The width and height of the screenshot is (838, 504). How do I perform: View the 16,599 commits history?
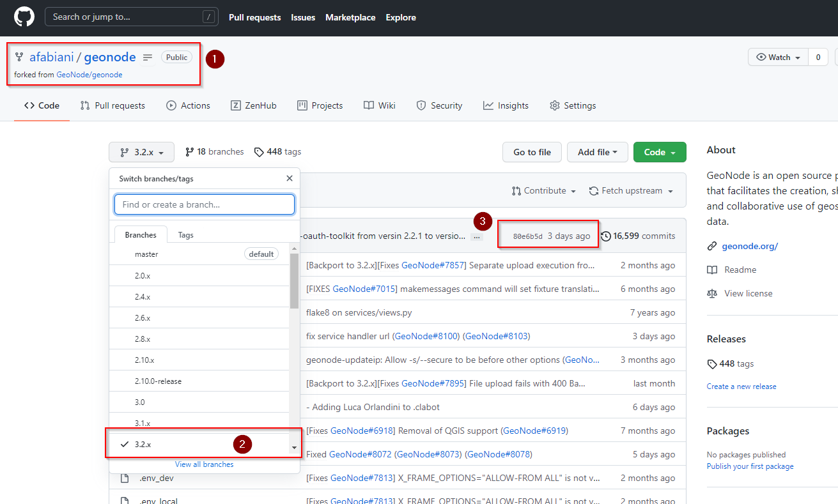[x=638, y=236]
